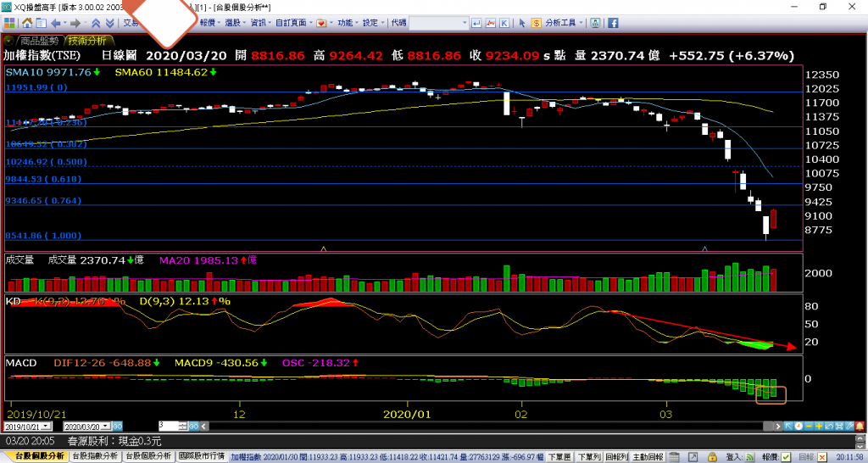868x463 pixels.
Task: Click the 下單匣 button
Action: (x=559, y=456)
